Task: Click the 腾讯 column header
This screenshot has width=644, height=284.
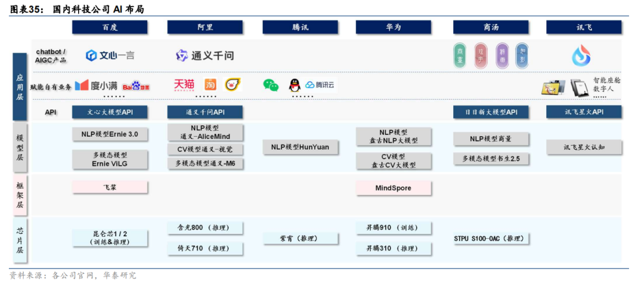Action: tap(300, 27)
